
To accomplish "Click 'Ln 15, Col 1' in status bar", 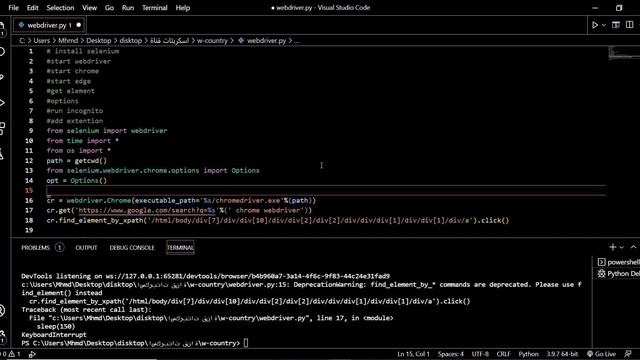I will (x=413, y=354).
